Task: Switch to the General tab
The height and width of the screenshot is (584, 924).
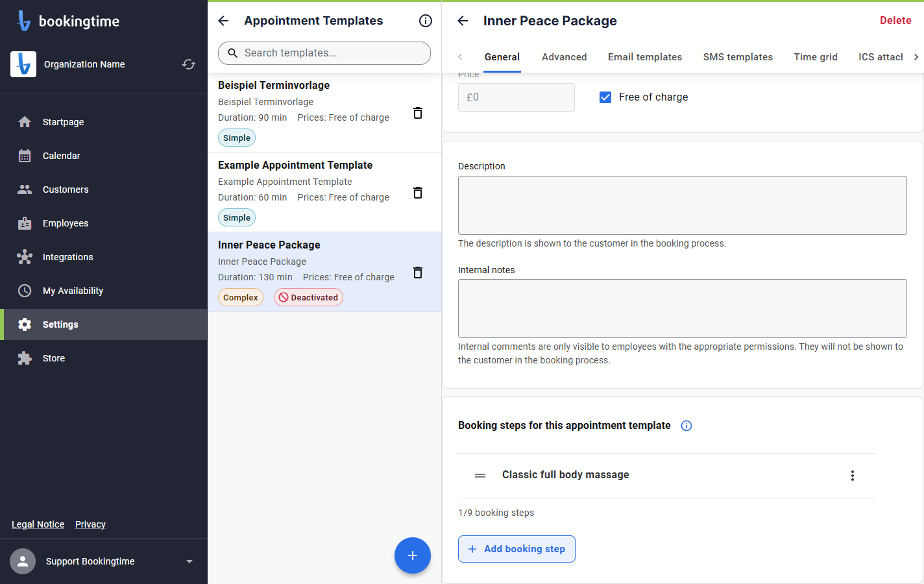Action: point(502,57)
